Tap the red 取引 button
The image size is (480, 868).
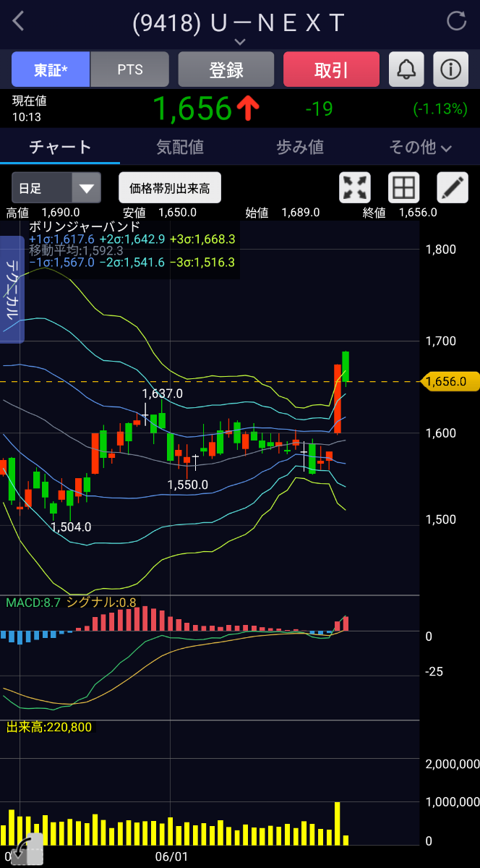pos(331,69)
